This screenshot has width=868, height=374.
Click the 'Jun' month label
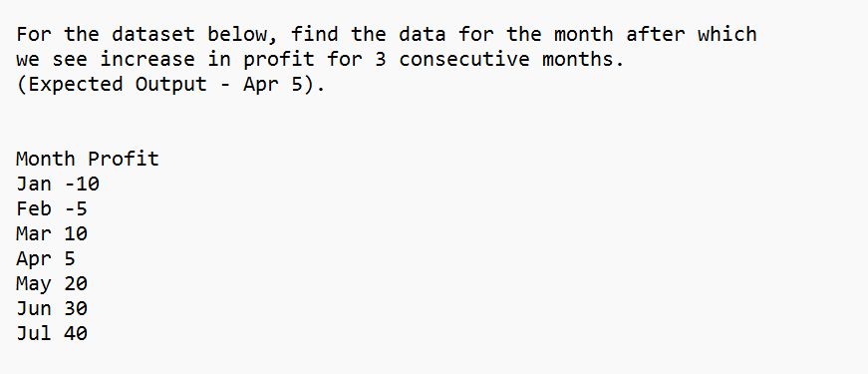tap(34, 308)
